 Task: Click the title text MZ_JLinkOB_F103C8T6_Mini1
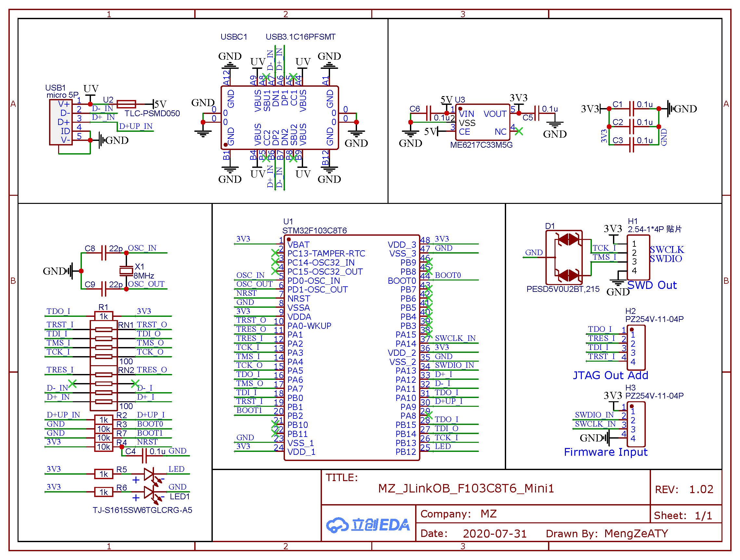click(466, 488)
